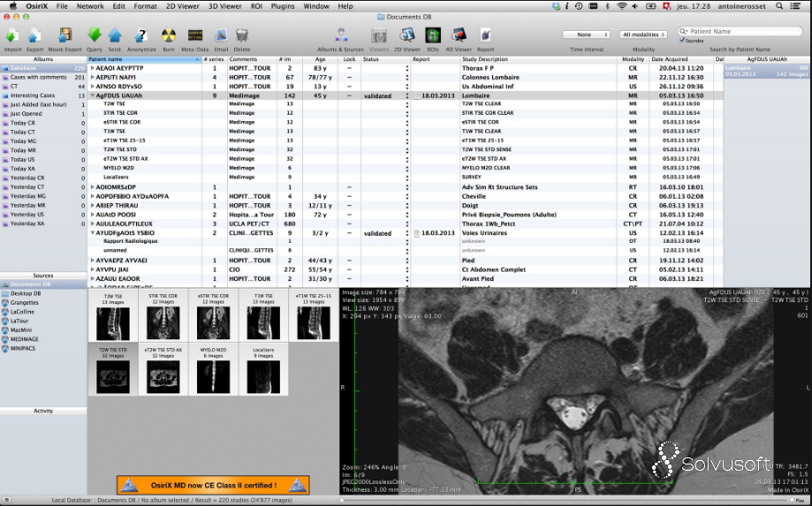Click the ROIs toolbar icon
The width and height of the screenshot is (812, 506).
tap(433, 35)
